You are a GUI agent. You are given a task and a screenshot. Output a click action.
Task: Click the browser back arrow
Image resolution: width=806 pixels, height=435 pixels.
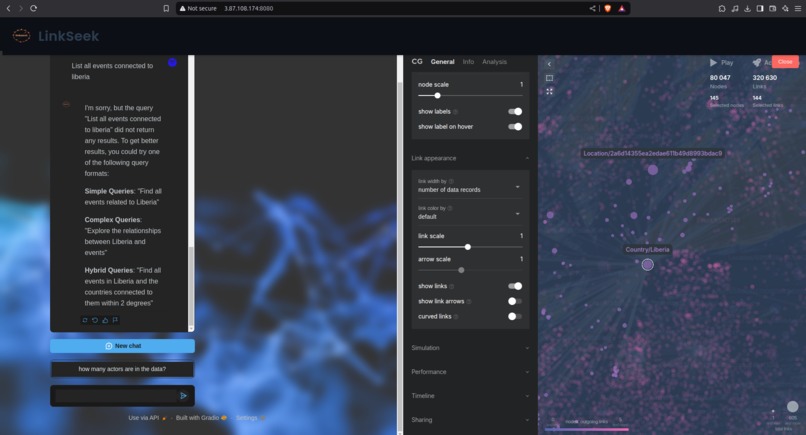[x=8, y=8]
